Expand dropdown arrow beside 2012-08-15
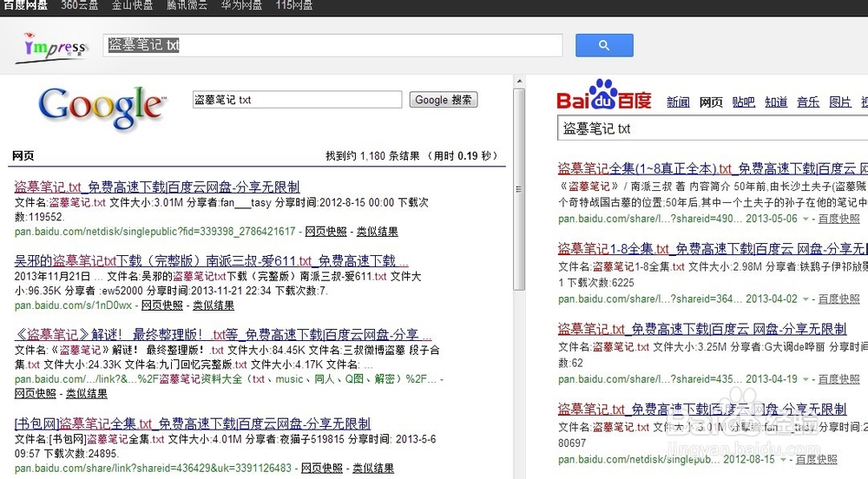868x479 pixels. coord(783,460)
